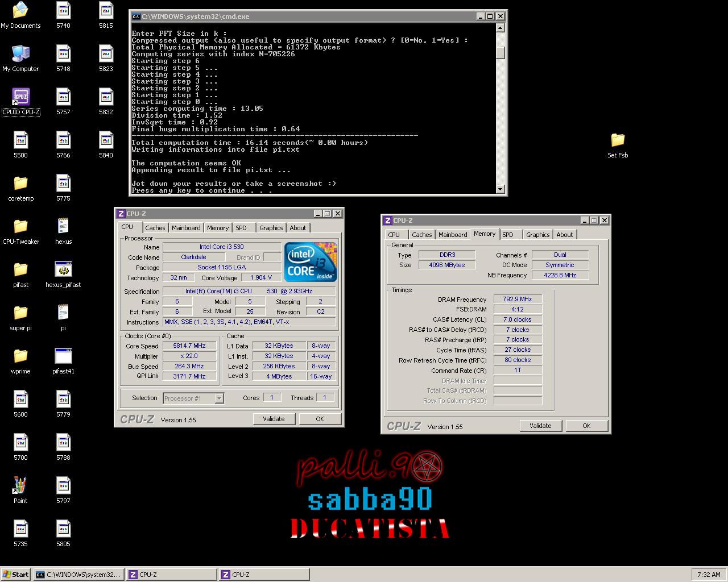Click the Core Voltage value 1.904 V

click(x=261, y=277)
